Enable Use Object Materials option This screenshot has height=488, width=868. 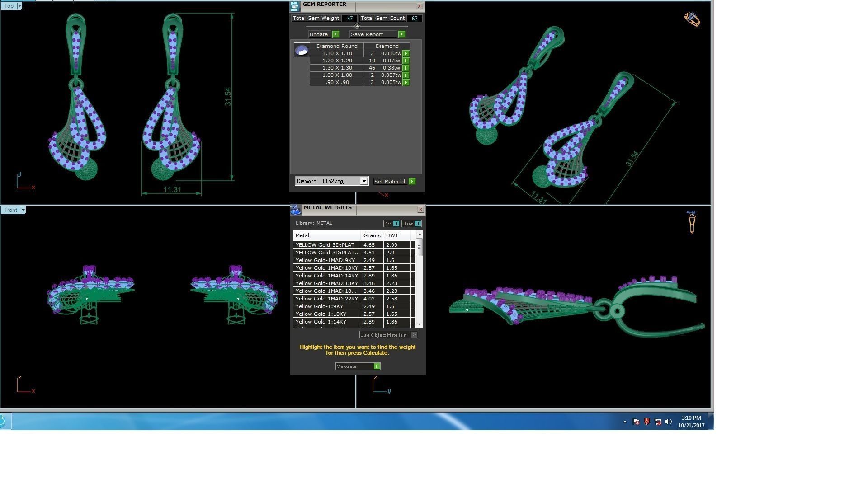[414, 335]
